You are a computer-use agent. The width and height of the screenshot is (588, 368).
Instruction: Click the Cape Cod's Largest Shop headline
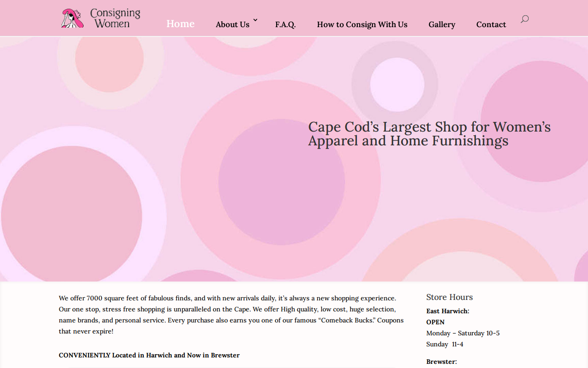pos(430,133)
